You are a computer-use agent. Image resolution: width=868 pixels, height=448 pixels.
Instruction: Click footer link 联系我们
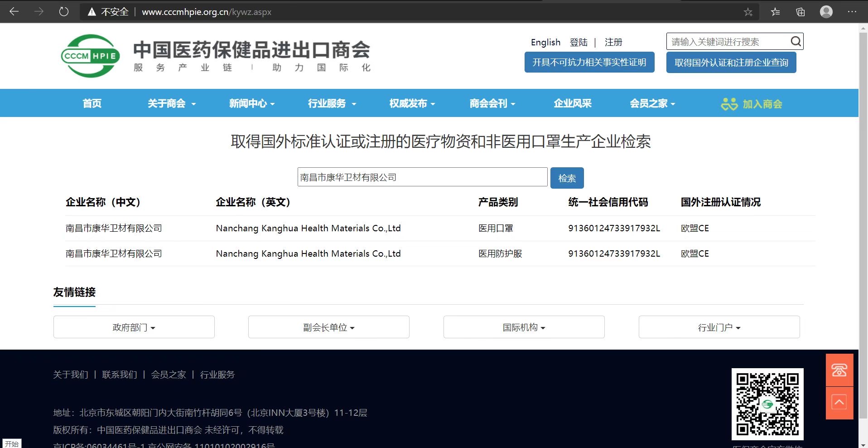click(120, 375)
